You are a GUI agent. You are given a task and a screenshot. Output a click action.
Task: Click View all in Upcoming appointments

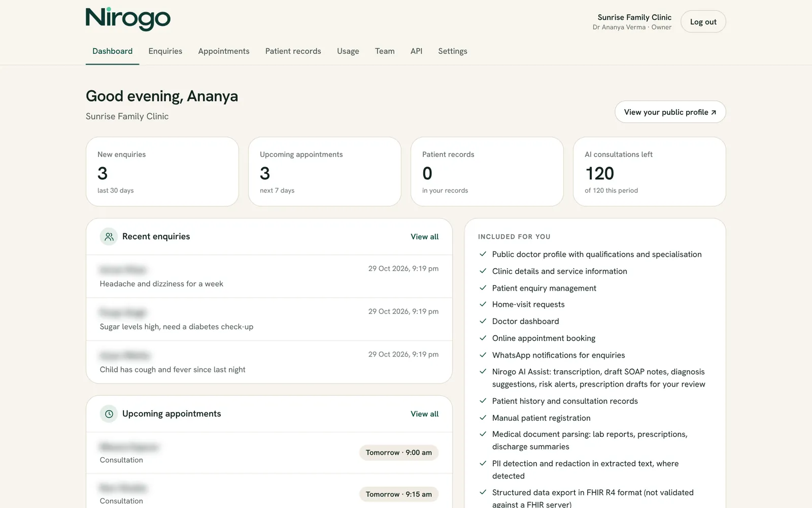(425, 414)
